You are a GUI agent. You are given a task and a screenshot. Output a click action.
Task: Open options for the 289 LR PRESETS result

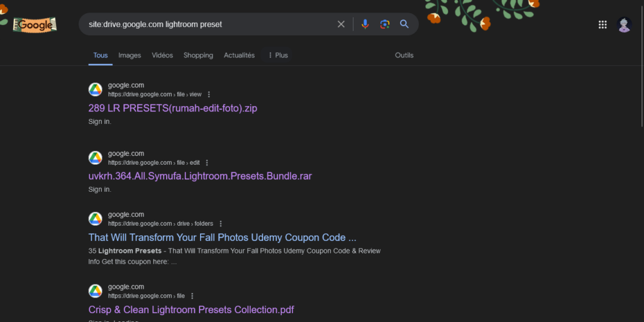(209, 94)
